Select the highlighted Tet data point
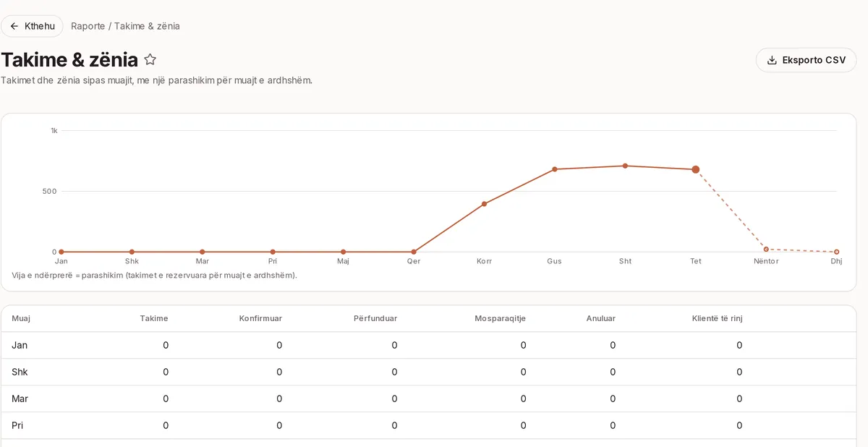The width and height of the screenshot is (868, 447). [x=696, y=169]
